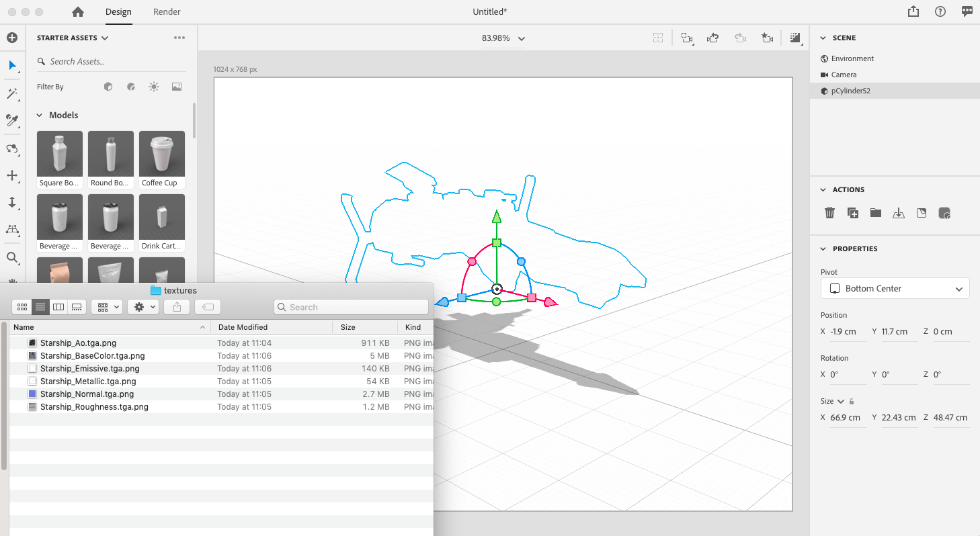The width and height of the screenshot is (980, 536).
Task: Toggle the render region icon above the viewport
Action: [657, 38]
